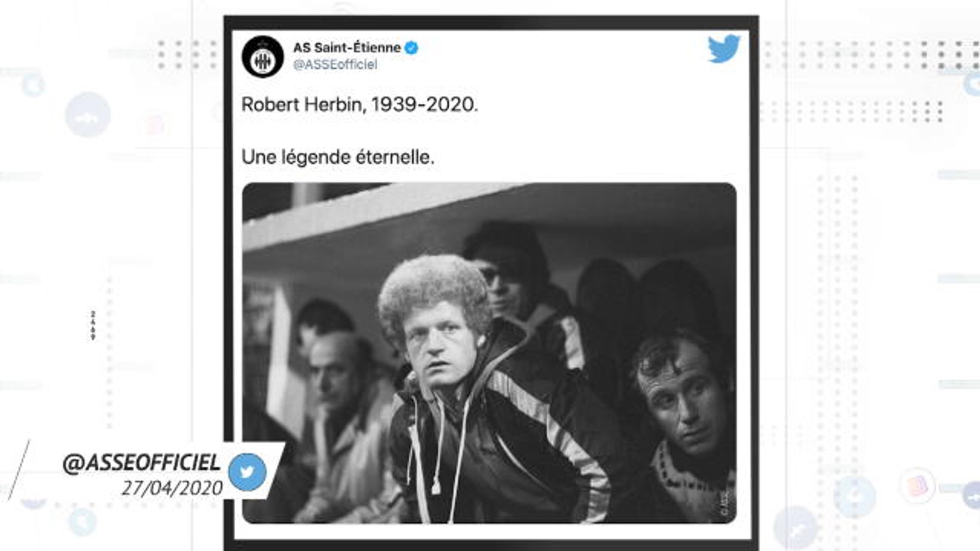Click the small faded blue circle icon at top-left
This screenshot has height=551, width=980.
[x=33, y=85]
